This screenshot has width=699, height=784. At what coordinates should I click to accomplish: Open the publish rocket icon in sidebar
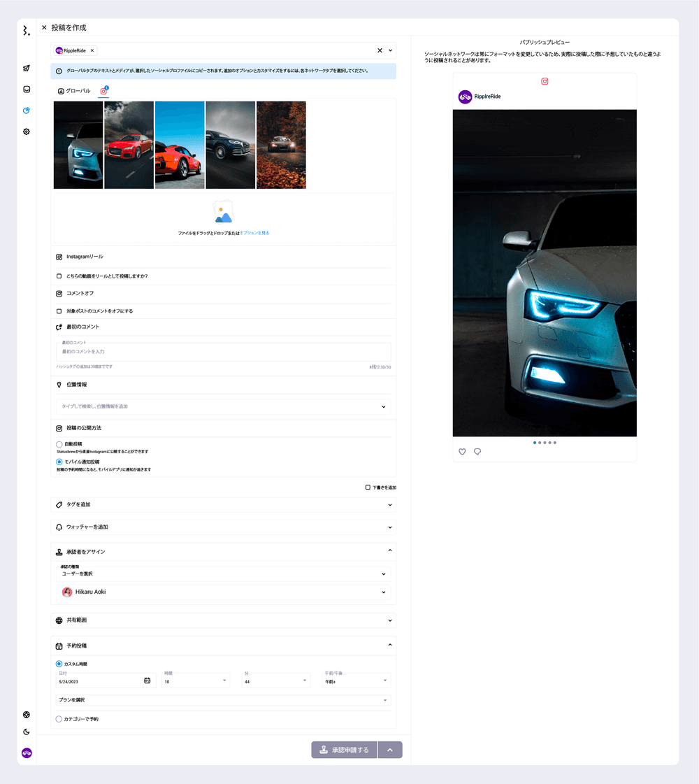coord(27,68)
